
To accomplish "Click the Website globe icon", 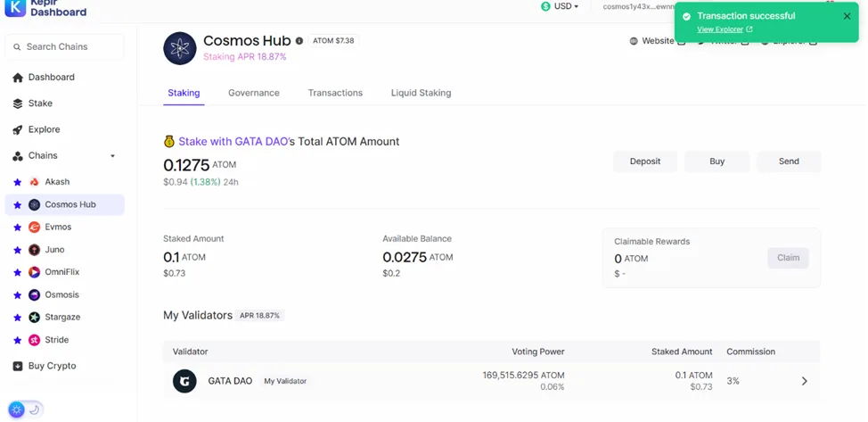I will point(634,41).
